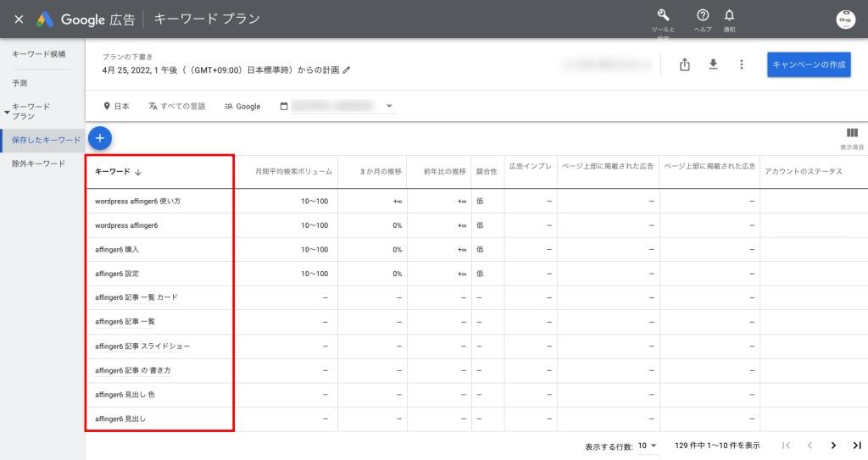Select keyword affinger6 設定

(117, 274)
